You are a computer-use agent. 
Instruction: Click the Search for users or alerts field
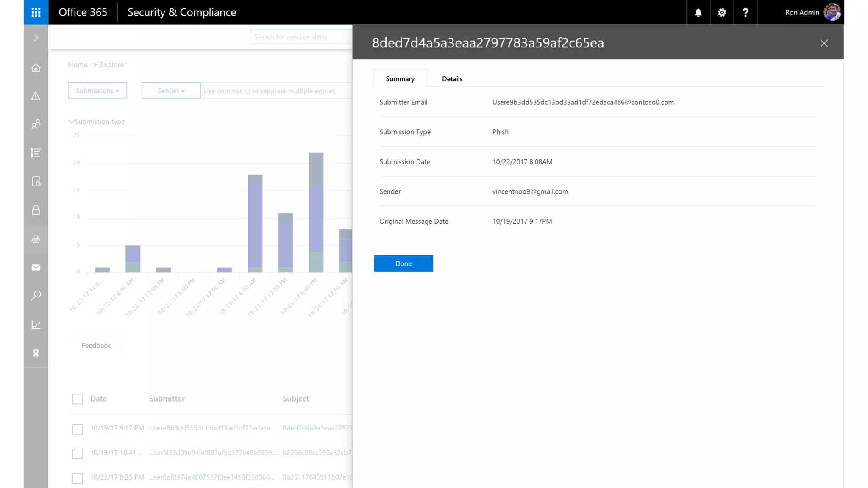tap(300, 37)
